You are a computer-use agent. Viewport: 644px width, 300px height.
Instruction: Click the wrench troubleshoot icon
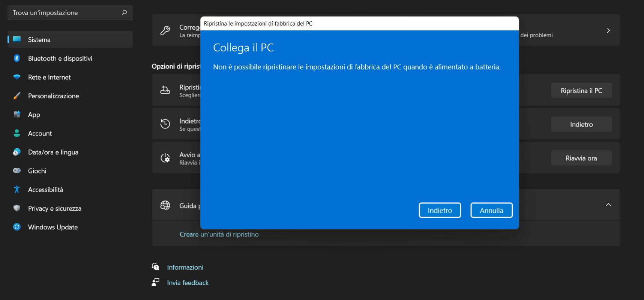[x=165, y=30]
